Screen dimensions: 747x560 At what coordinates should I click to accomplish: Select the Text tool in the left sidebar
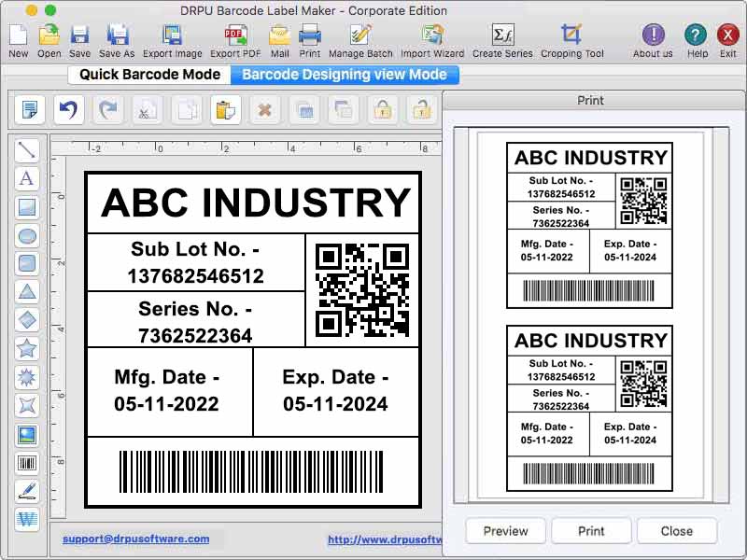27,177
